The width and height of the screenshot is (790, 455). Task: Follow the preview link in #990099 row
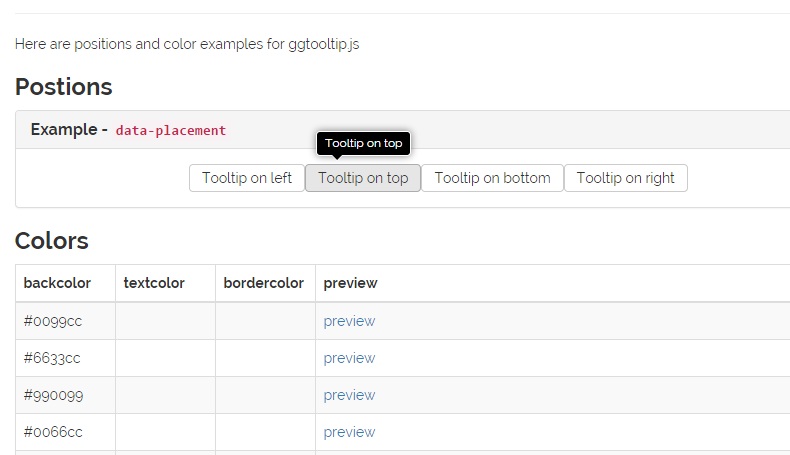point(349,395)
